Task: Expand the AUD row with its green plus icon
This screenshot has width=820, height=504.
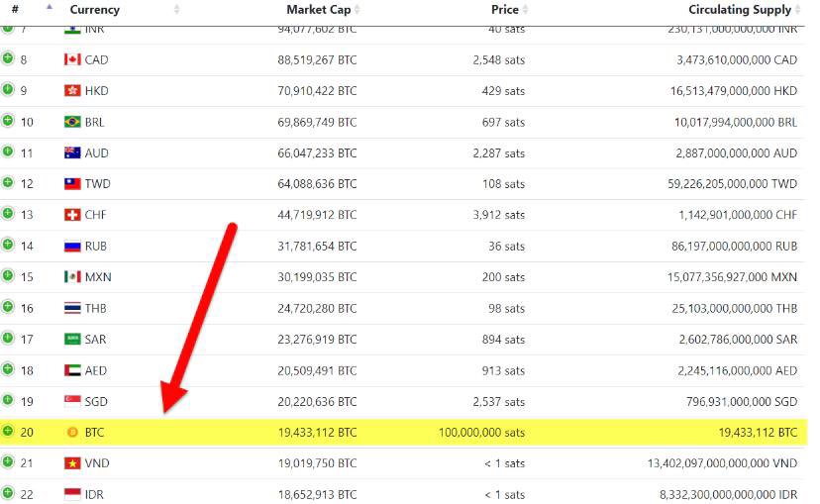Action: click(x=7, y=151)
